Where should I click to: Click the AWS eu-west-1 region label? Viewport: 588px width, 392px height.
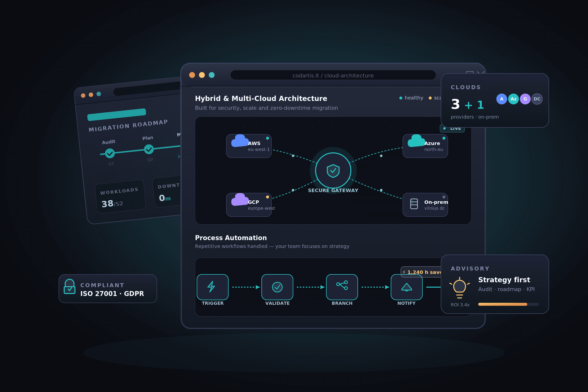pyautogui.click(x=259, y=149)
